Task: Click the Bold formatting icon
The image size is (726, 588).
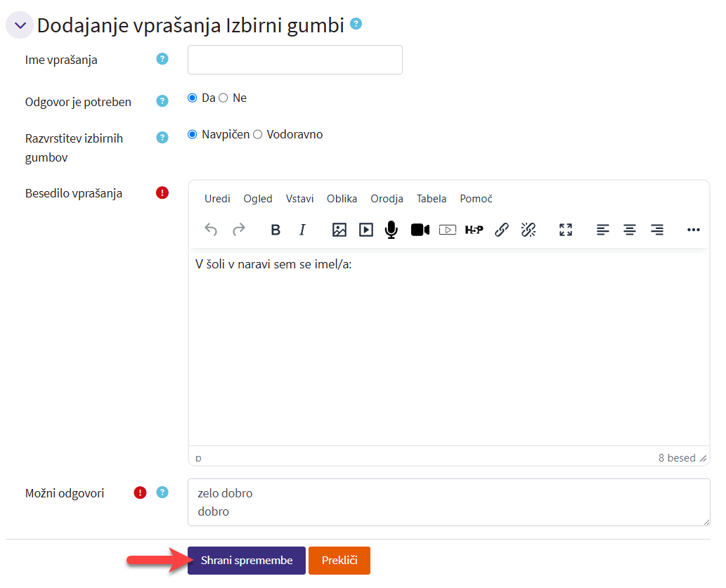Action: [276, 230]
